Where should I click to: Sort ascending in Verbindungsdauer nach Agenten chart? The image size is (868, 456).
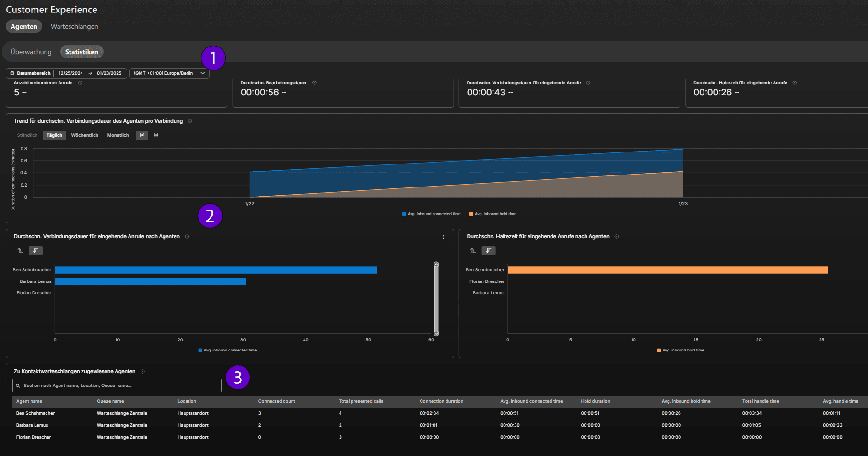click(x=20, y=251)
